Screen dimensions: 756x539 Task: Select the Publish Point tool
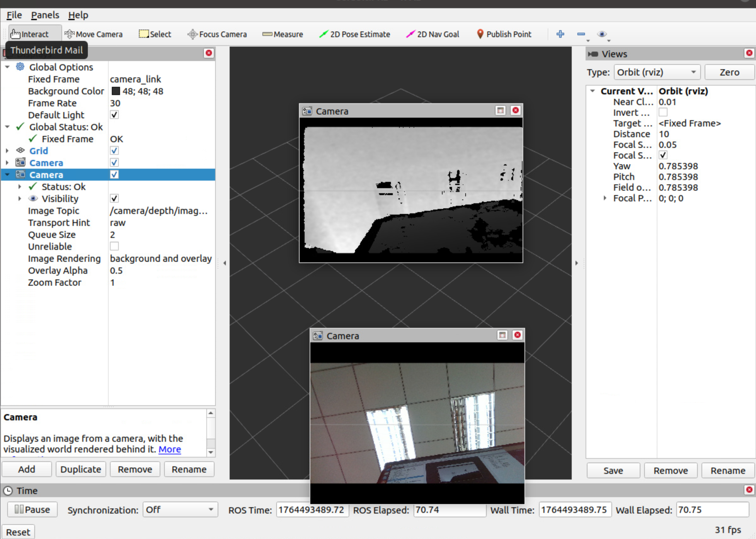pyautogui.click(x=504, y=34)
